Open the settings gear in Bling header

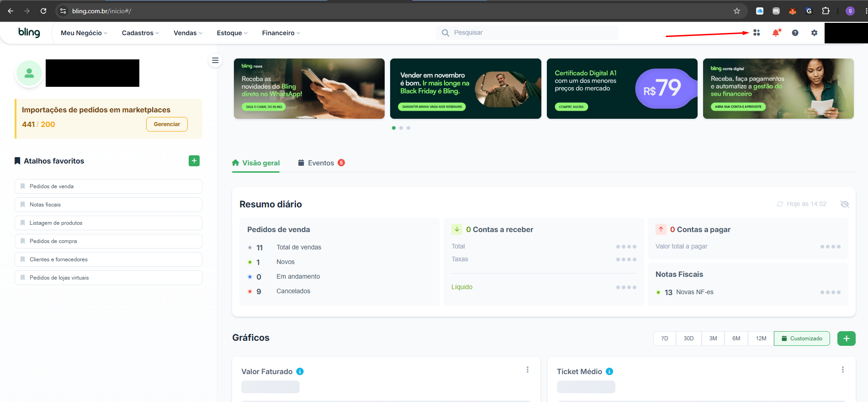pyautogui.click(x=814, y=33)
